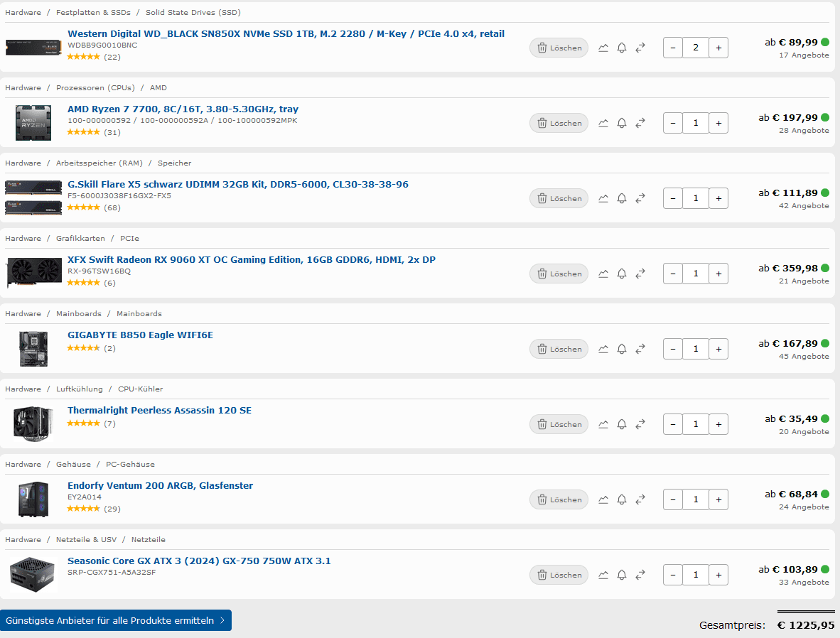Decrease quantity of WD_BLACK SN850X SSD
840x638 pixels.
673,48
